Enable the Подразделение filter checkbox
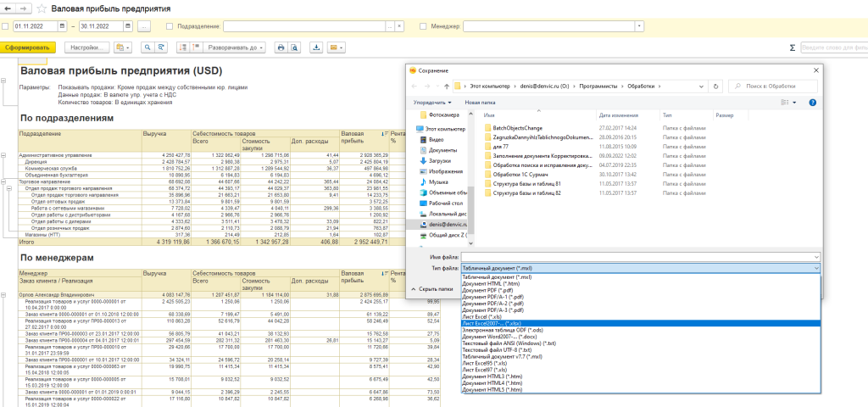Image resolution: width=868 pixels, height=407 pixels. tap(170, 27)
